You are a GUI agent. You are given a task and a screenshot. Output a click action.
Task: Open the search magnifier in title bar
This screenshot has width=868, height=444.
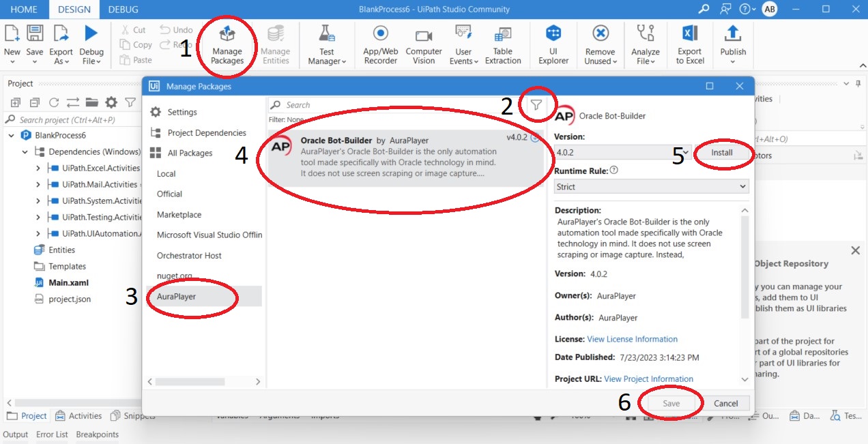point(704,9)
